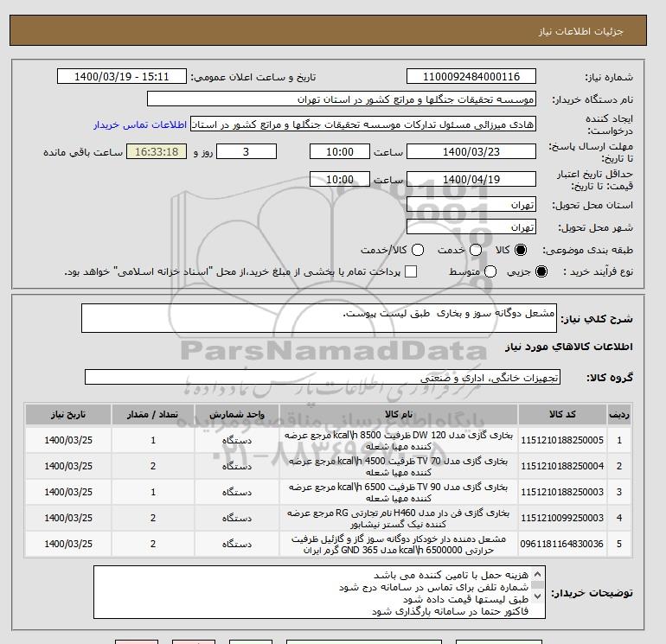Select product code 1151210099250003
Screen dimensions: 666x644
pos(562,518)
